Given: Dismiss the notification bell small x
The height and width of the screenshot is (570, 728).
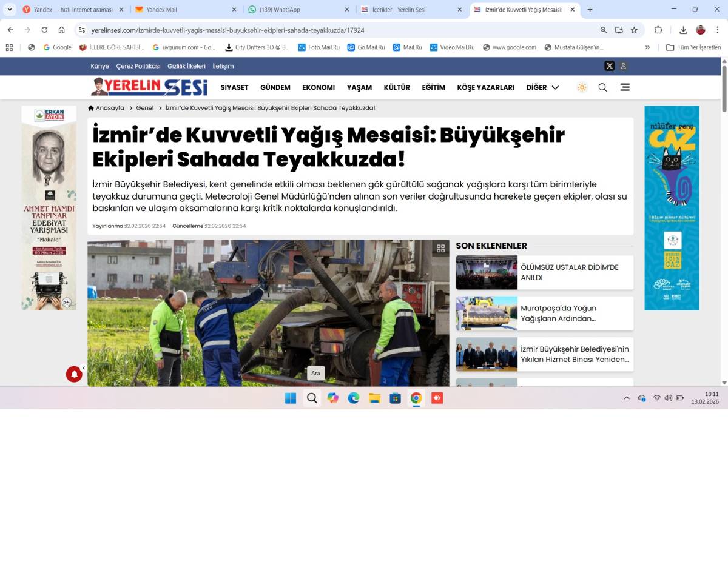Looking at the screenshot, I should (84, 368).
